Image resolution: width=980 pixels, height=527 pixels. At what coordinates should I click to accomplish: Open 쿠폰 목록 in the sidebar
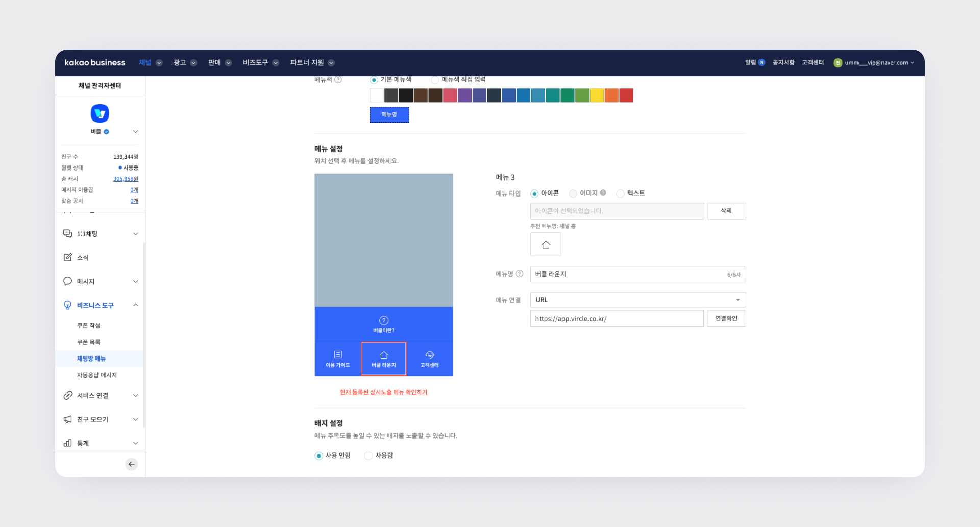(x=89, y=342)
